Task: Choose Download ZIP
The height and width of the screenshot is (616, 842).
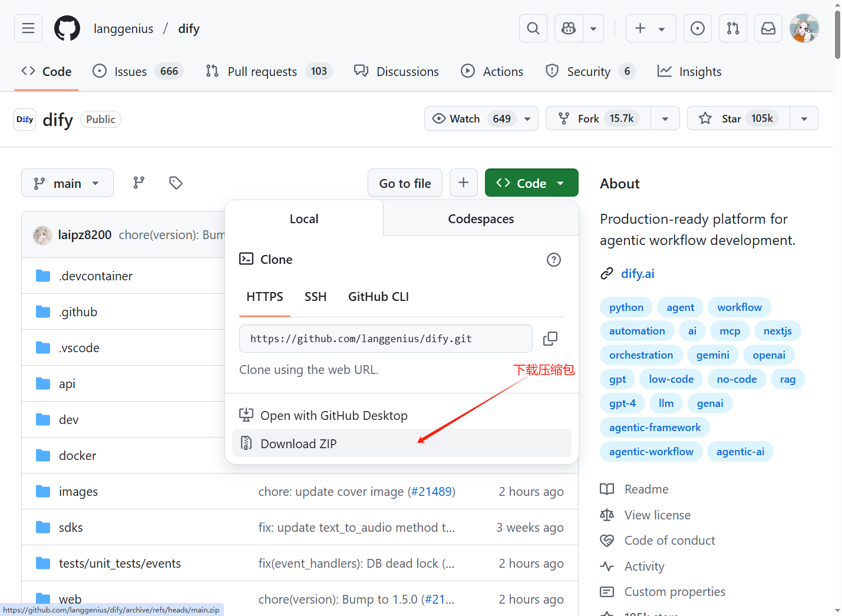Action: click(402, 443)
